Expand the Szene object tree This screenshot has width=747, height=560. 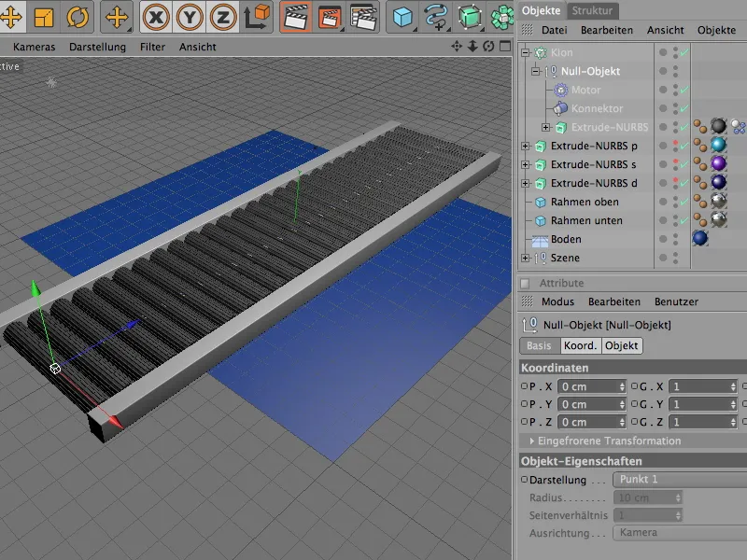pos(526,258)
